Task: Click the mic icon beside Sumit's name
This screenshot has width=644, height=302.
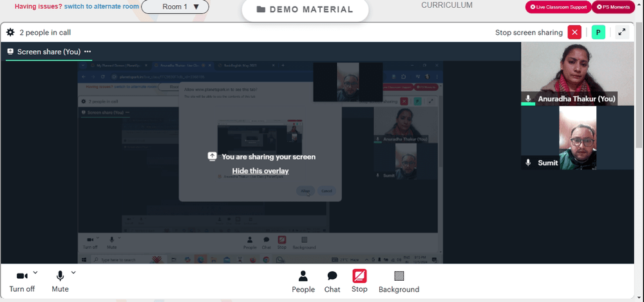Action: tap(528, 163)
